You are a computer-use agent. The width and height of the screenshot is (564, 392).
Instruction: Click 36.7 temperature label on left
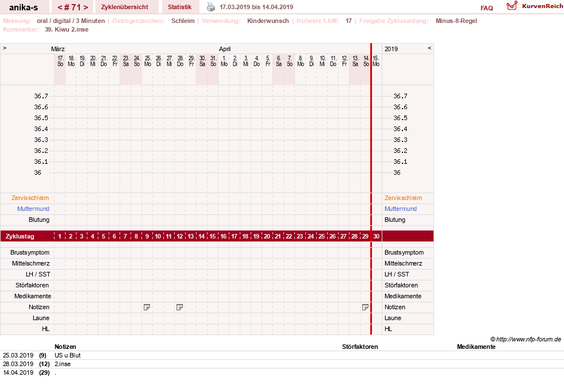[41, 96]
